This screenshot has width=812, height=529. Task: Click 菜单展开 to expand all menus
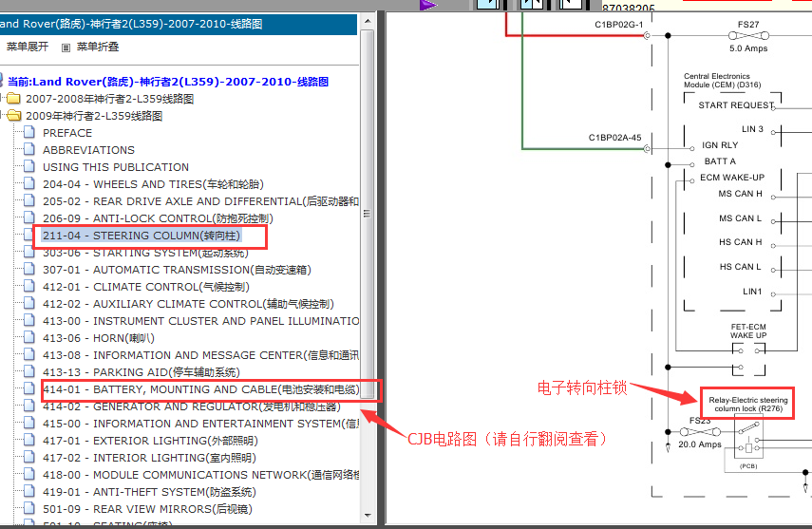coord(28,47)
